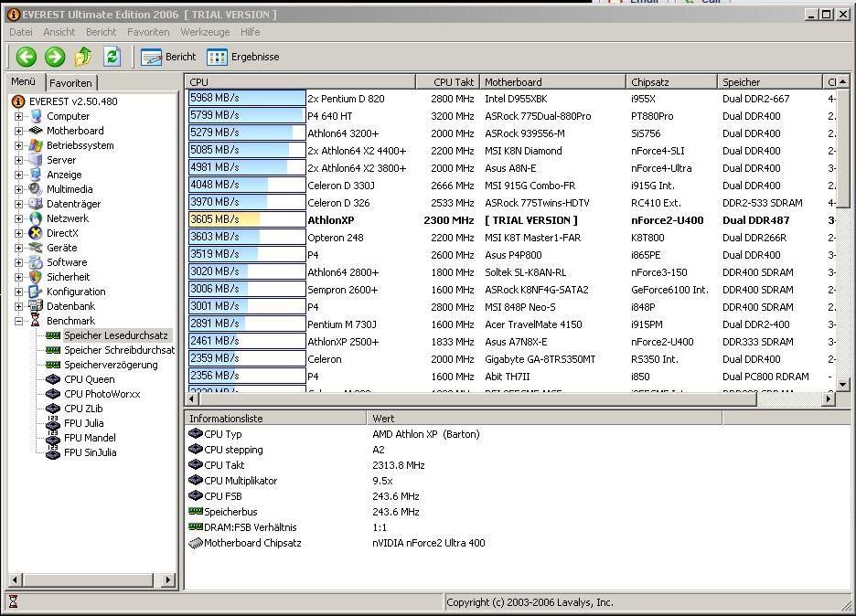The width and height of the screenshot is (856, 616).
Task: Open the Datei menu
Action: 21,32
